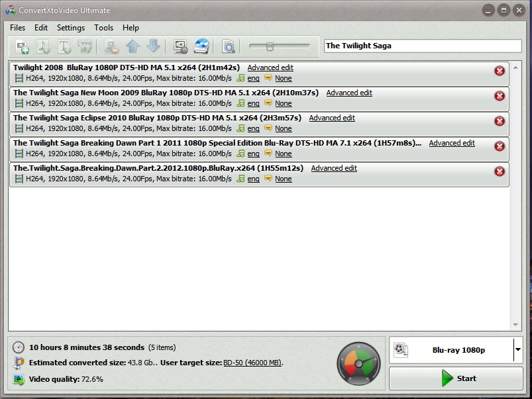This screenshot has width=532, height=399.
Task: Click 'eng' audio link for Twilight 2008
Action: (254, 78)
